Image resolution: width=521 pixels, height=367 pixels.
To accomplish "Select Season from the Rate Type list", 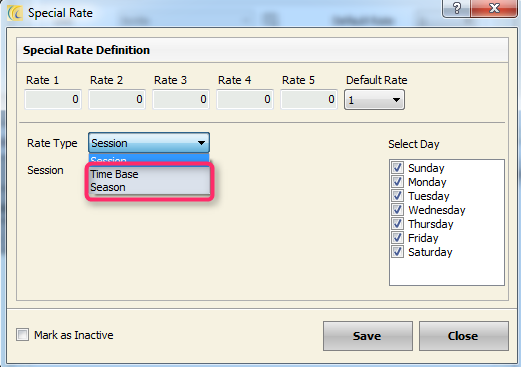I will coord(149,187).
